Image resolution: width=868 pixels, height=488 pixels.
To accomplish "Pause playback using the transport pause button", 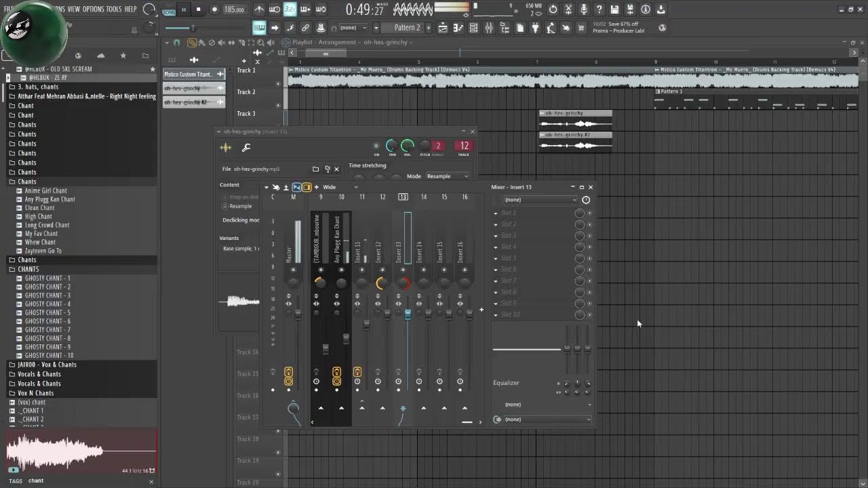I will click(183, 9).
